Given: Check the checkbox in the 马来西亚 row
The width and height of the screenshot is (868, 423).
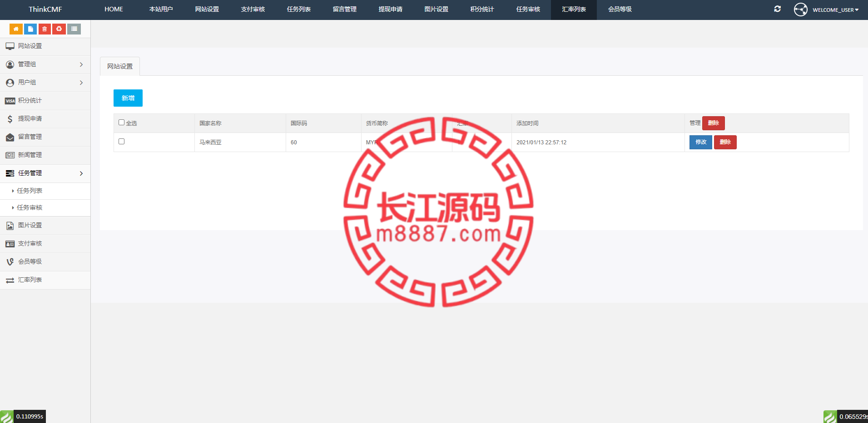Looking at the screenshot, I should pos(121,142).
